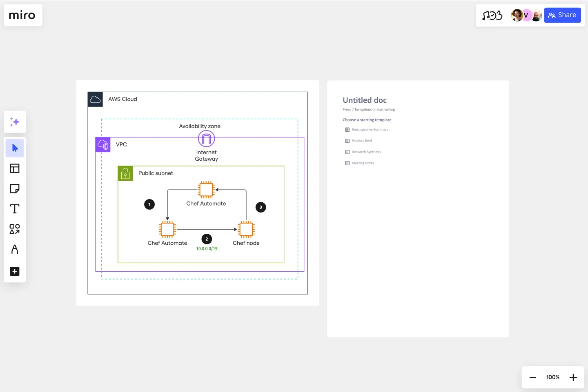Click first collaborator avatar photo
The width and height of the screenshot is (588, 392).
pyautogui.click(x=517, y=16)
